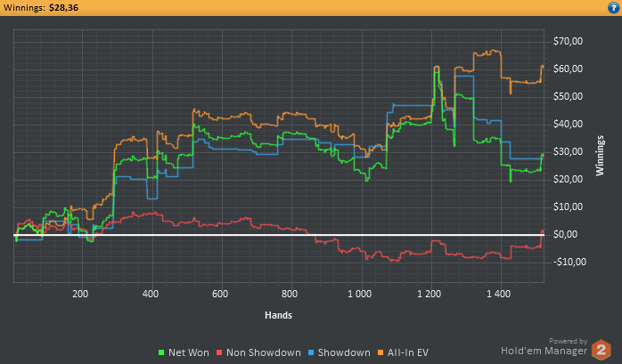Toggle the blue Showdown legend swatch
622x364 pixels.
coord(311,352)
